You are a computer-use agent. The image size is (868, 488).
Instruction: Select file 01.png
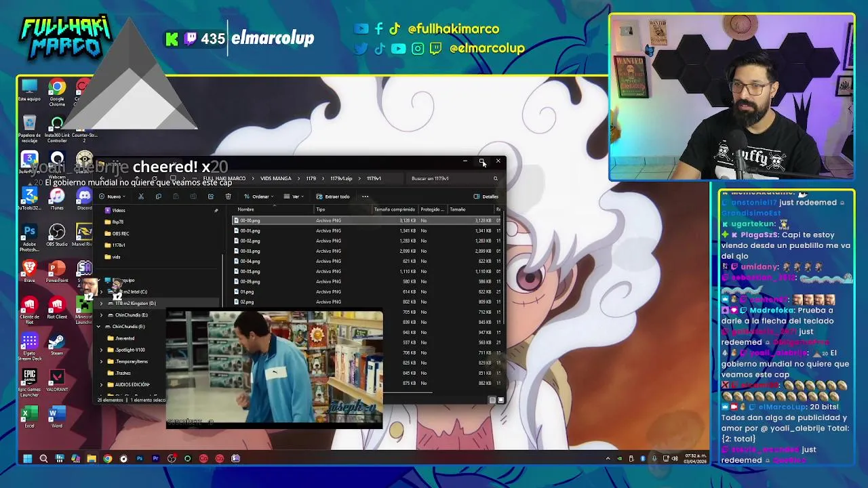click(x=368, y=291)
